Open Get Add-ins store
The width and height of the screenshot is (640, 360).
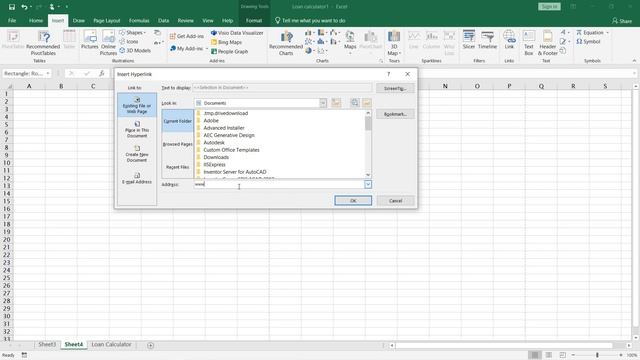point(187,36)
